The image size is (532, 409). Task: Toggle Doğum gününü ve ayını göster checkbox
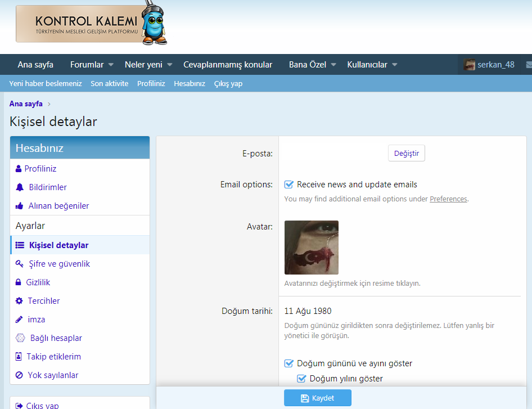(288, 363)
